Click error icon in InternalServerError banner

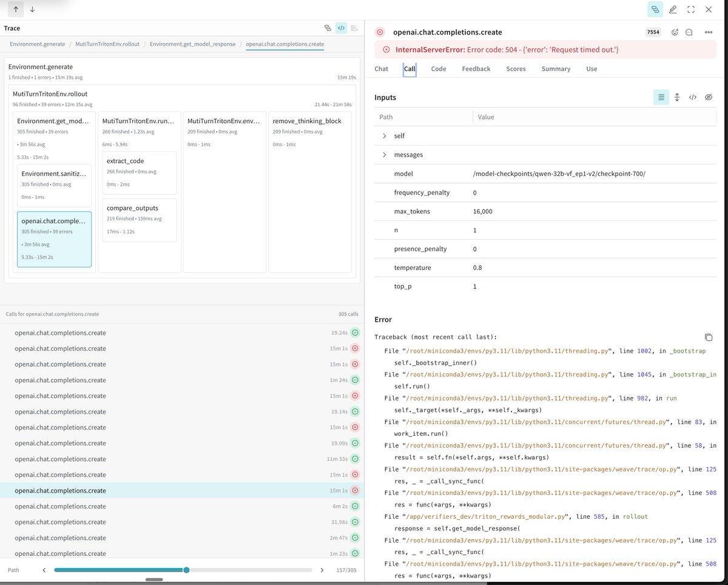[x=386, y=49]
